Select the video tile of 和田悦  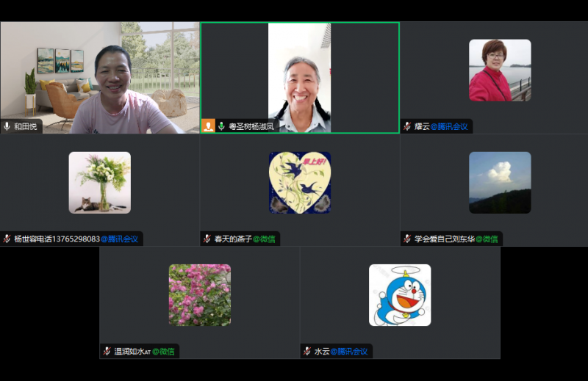tap(99, 73)
